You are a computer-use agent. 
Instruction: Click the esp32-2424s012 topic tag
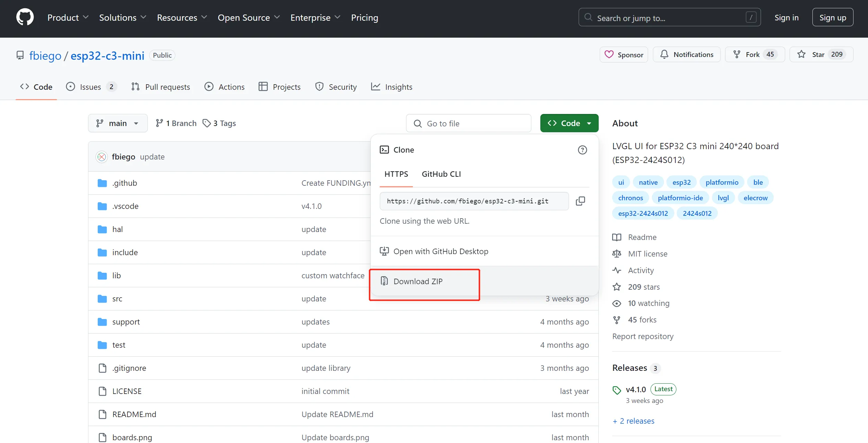click(x=643, y=213)
